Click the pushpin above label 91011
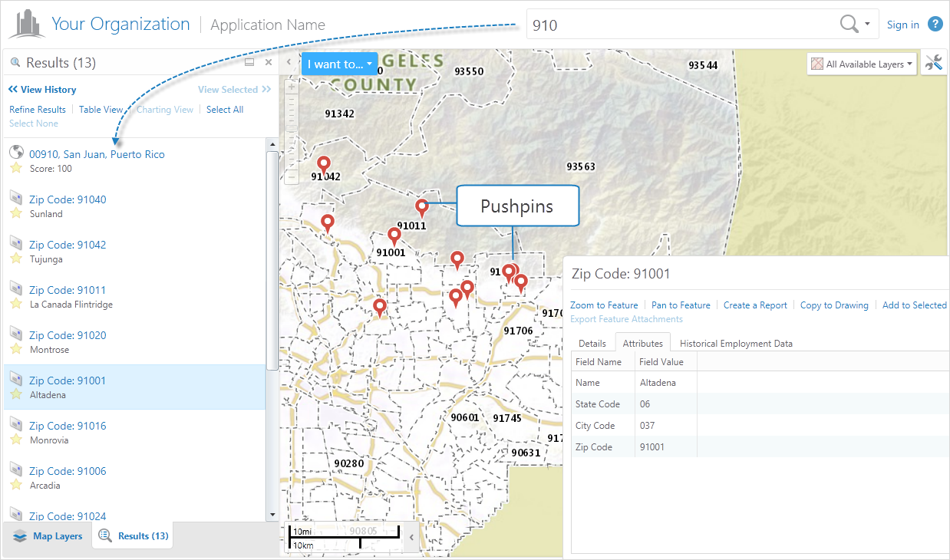This screenshot has width=950, height=560. (x=421, y=206)
